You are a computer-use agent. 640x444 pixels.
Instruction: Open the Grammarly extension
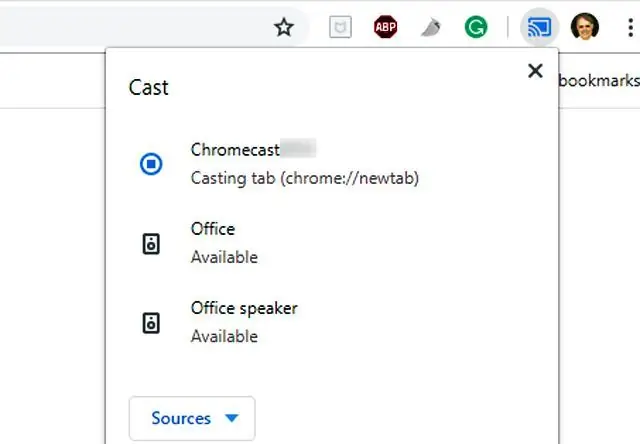(476, 27)
